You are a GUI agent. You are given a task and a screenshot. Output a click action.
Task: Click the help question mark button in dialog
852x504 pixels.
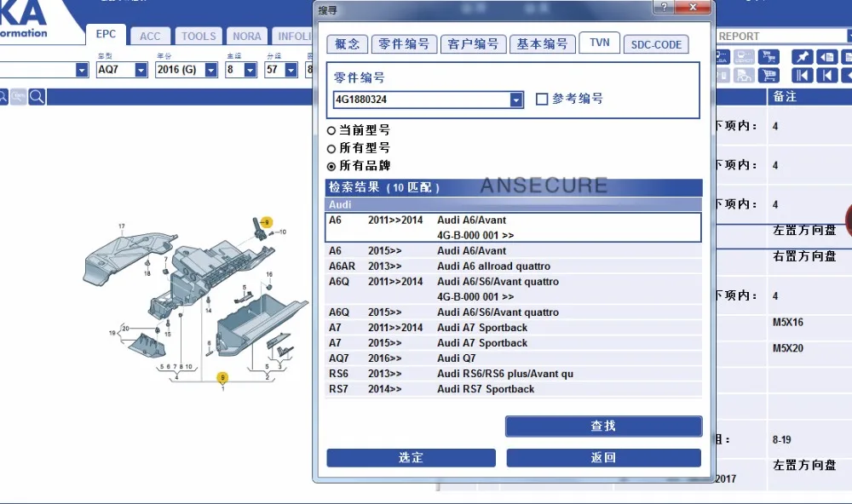pyautogui.click(x=664, y=7)
